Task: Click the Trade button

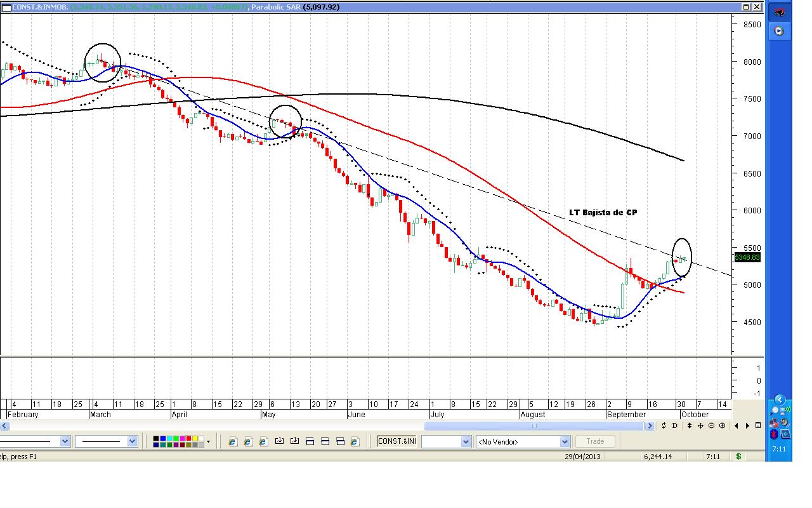Action: 595,441
